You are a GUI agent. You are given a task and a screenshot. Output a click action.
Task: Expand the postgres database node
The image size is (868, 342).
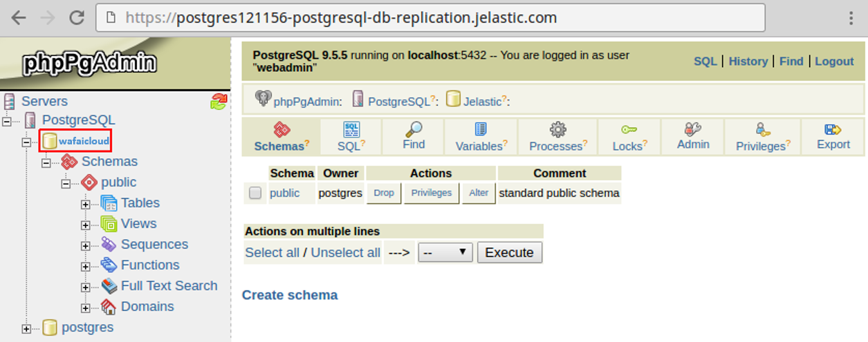click(26, 329)
